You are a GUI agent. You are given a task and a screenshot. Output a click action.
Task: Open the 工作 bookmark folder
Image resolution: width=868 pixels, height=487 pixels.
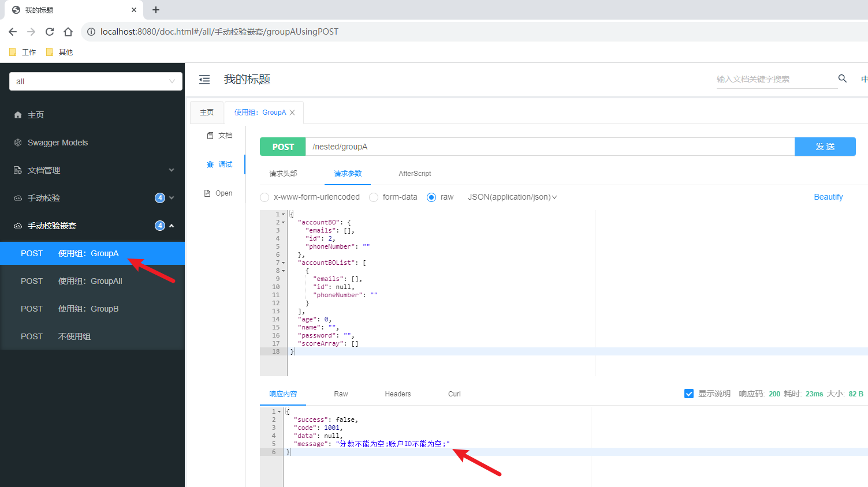tap(23, 52)
